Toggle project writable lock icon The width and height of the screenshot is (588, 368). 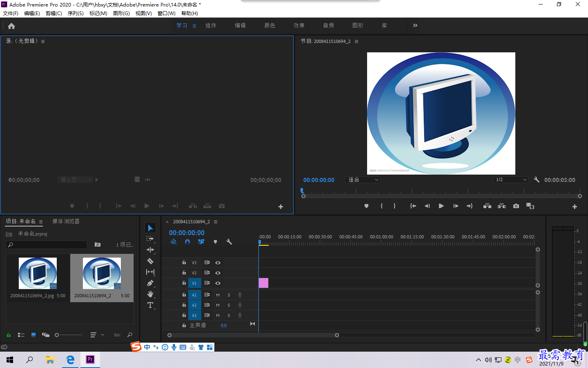(x=9, y=335)
